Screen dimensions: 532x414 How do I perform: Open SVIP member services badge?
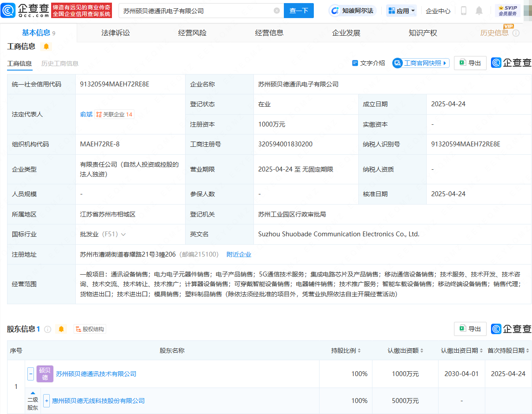(507, 11)
